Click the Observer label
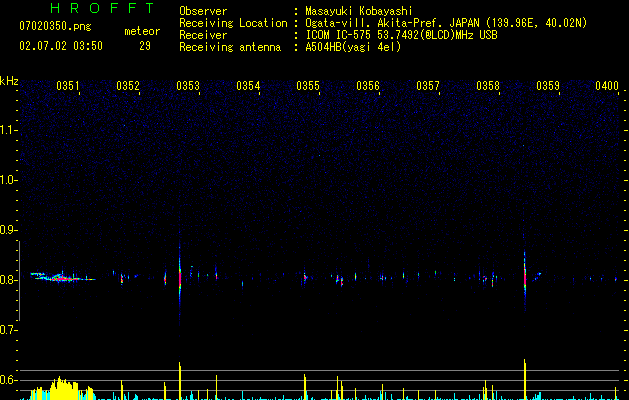This screenshot has height=400, width=629. [x=203, y=11]
